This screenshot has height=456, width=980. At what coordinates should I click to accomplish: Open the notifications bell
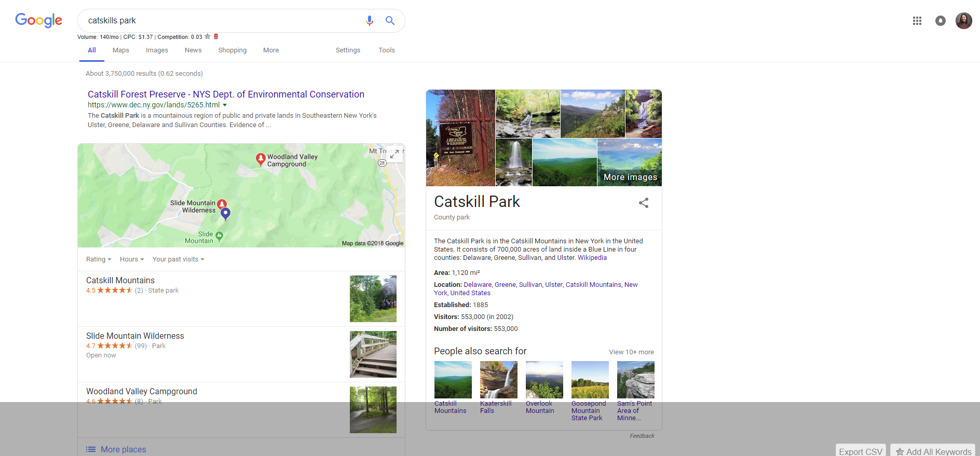pos(941,21)
